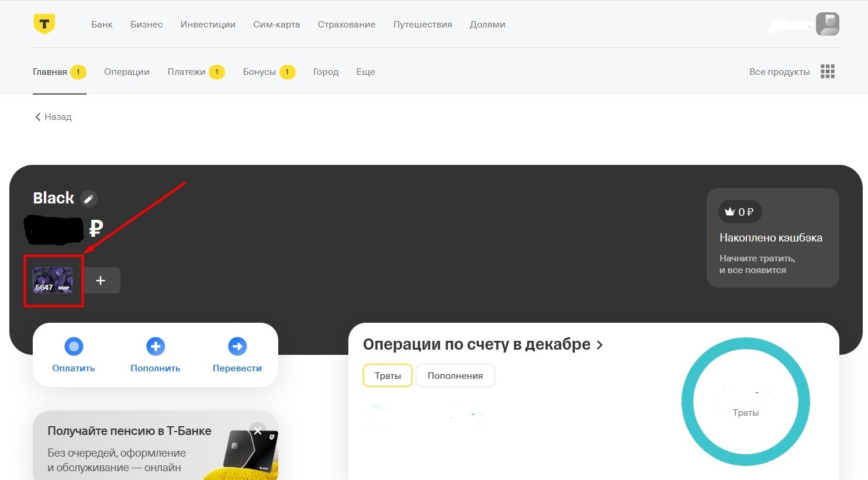Edit the Black account name pencil icon

pyautogui.click(x=89, y=199)
